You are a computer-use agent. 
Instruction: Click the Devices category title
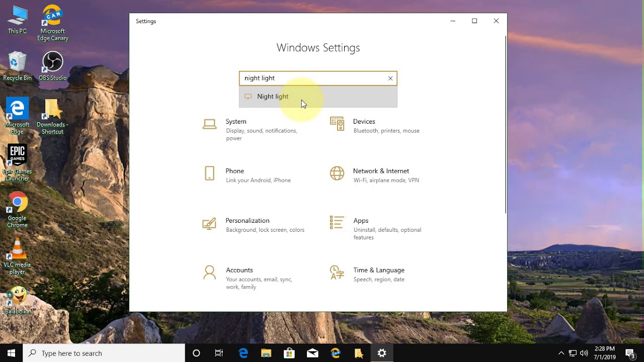coord(364,121)
